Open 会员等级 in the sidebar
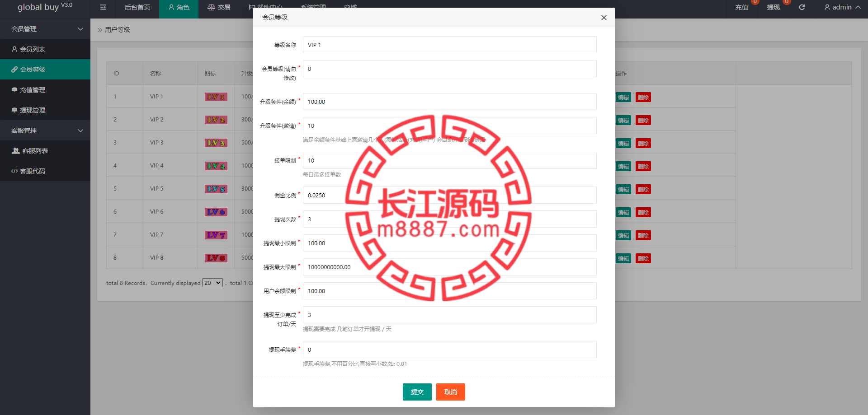Image resolution: width=868 pixels, height=415 pixels. [x=45, y=70]
